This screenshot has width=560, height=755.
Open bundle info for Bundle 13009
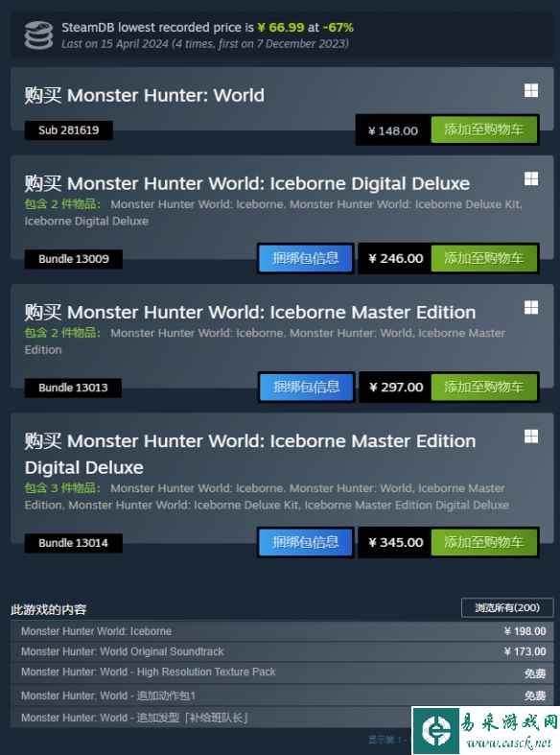pos(306,258)
